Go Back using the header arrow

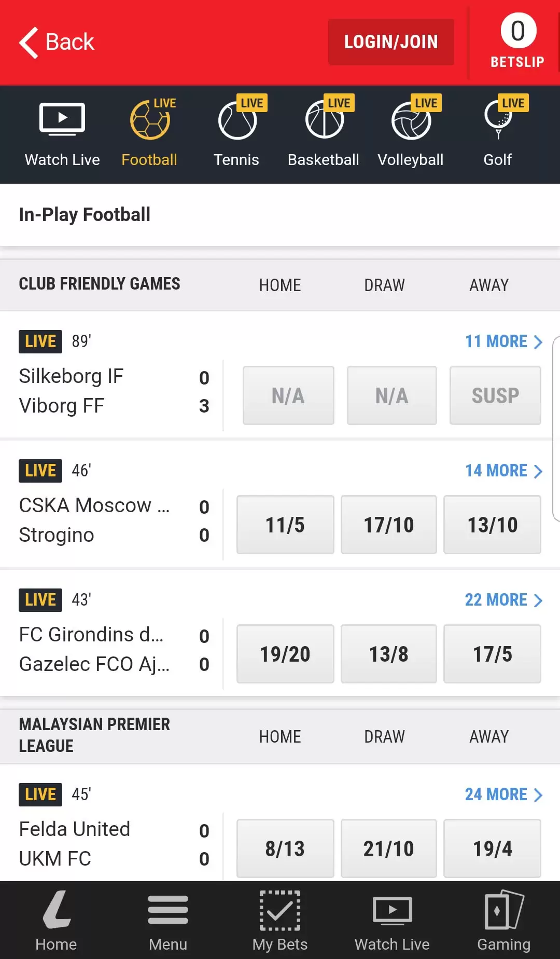tap(57, 42)
